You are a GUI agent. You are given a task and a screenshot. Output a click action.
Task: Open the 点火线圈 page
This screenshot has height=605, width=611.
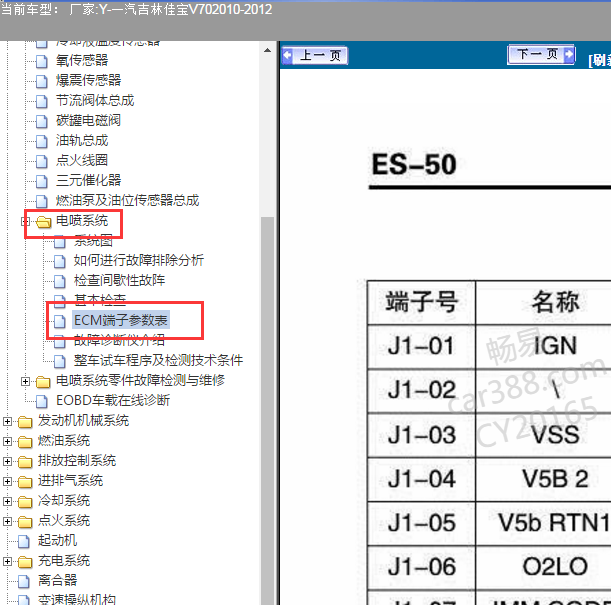coord(82,160)
